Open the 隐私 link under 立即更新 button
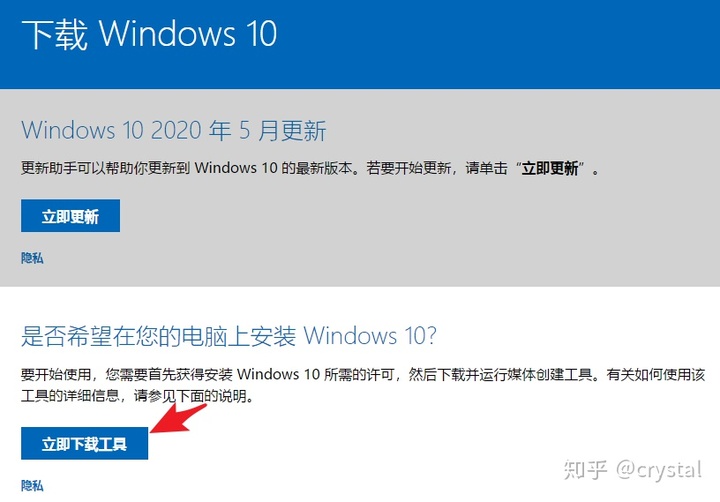Image resolution: width=720 pixels, height=502 pixels. click(32, 258)
